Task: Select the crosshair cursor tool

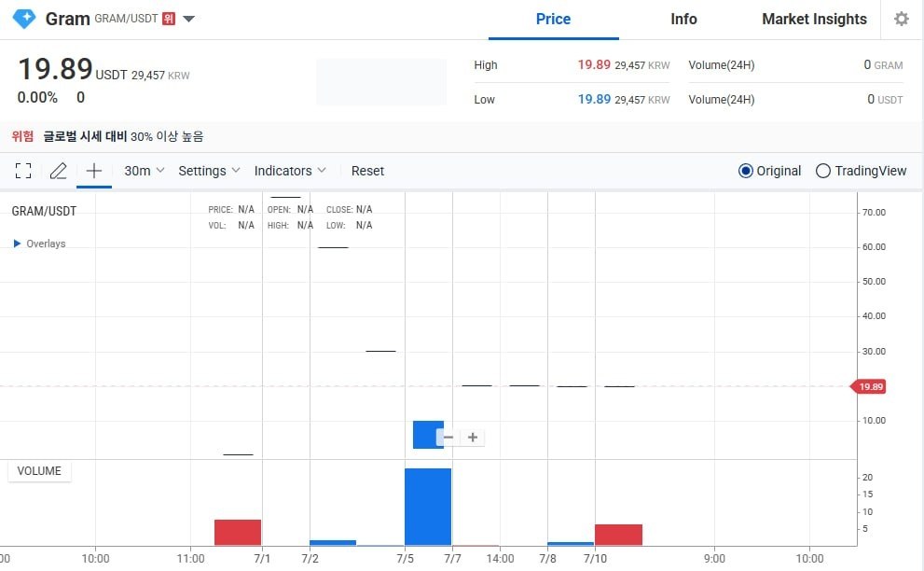Action: tap(93, 171)
